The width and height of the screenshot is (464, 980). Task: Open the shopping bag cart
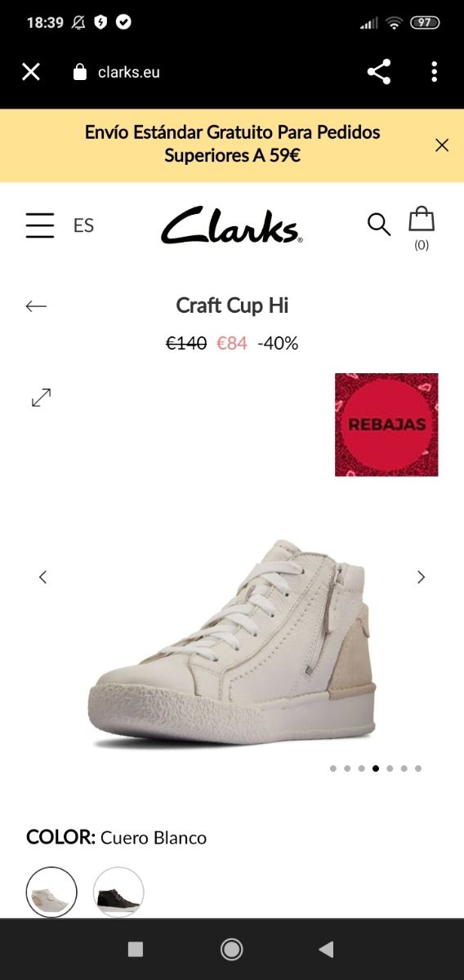pos(422,228)
